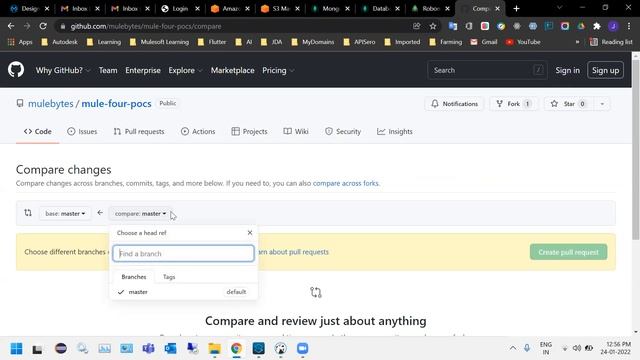The width and height of the screenshot is (640, 360).
Task: Open the Reading list panel
Action: [x=611, y=42]
